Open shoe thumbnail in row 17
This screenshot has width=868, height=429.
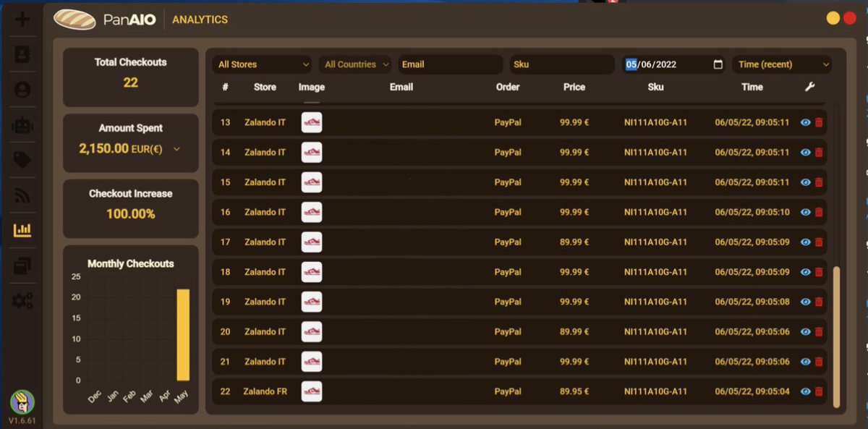[312, 242]
